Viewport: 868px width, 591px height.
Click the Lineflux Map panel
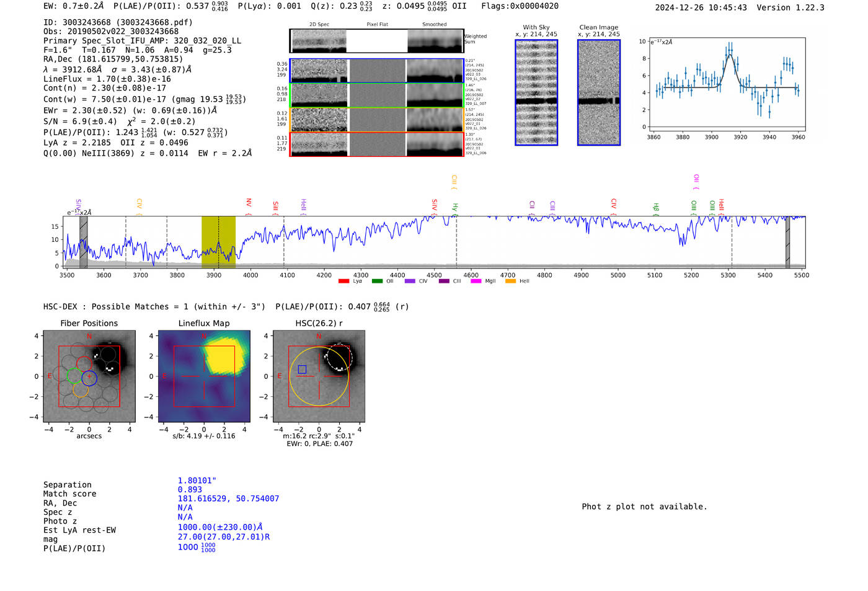tap(204, 376)
